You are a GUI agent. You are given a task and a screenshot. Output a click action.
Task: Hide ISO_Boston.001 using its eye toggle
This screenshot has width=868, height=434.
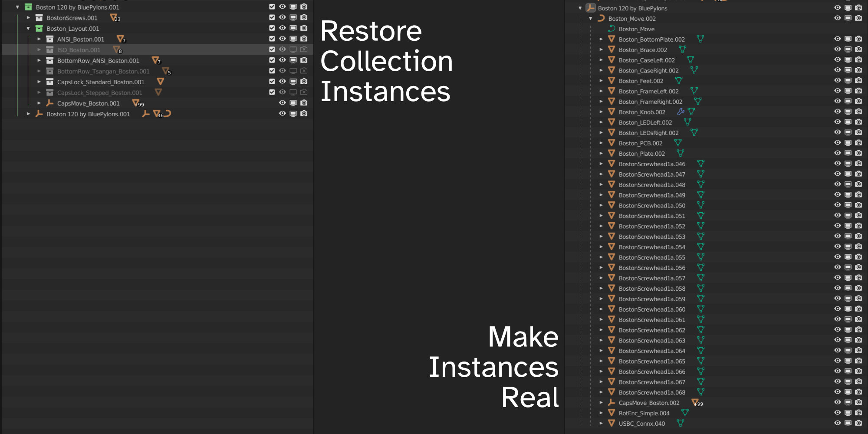pyautogui.click(x=282, y=49)
